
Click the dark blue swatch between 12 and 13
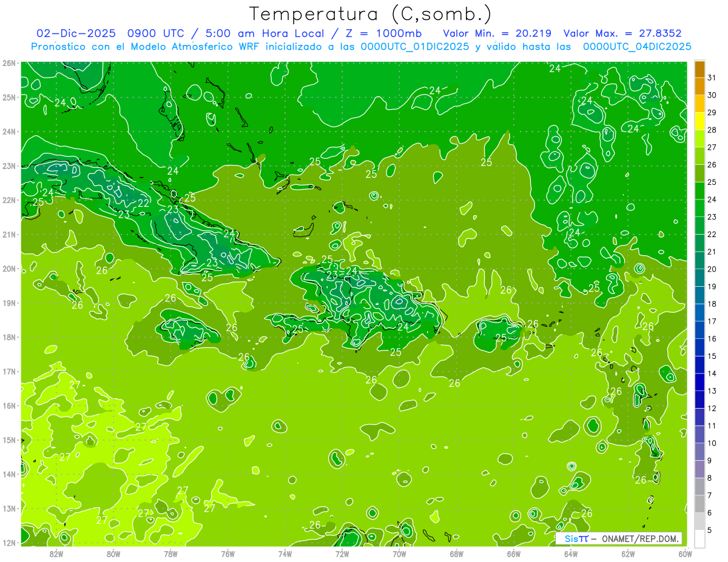pos(699,400)
